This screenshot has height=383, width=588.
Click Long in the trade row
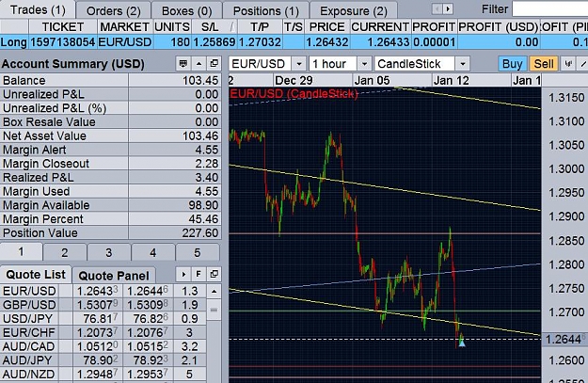[x=14, y=42]
